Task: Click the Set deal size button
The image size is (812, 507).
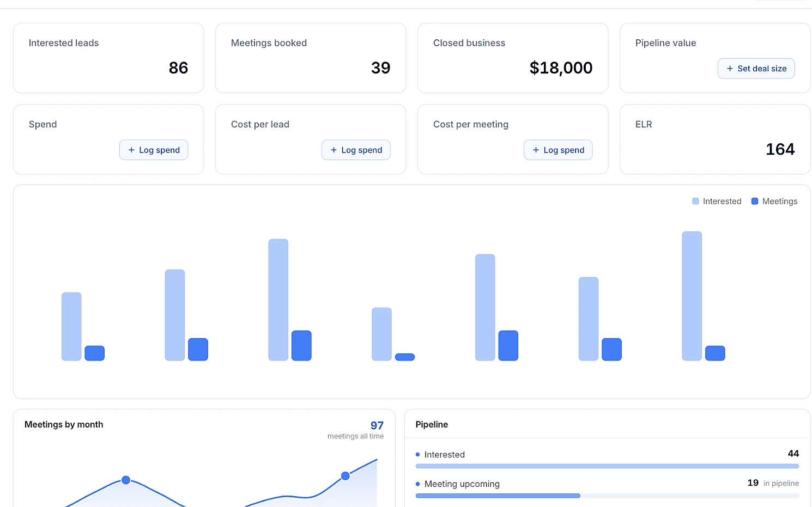Action: 756,69
